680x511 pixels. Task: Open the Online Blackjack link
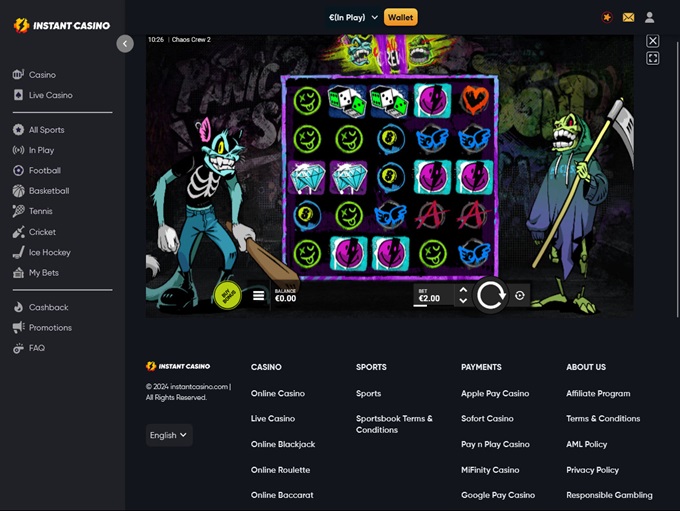[x=283, y=444]
